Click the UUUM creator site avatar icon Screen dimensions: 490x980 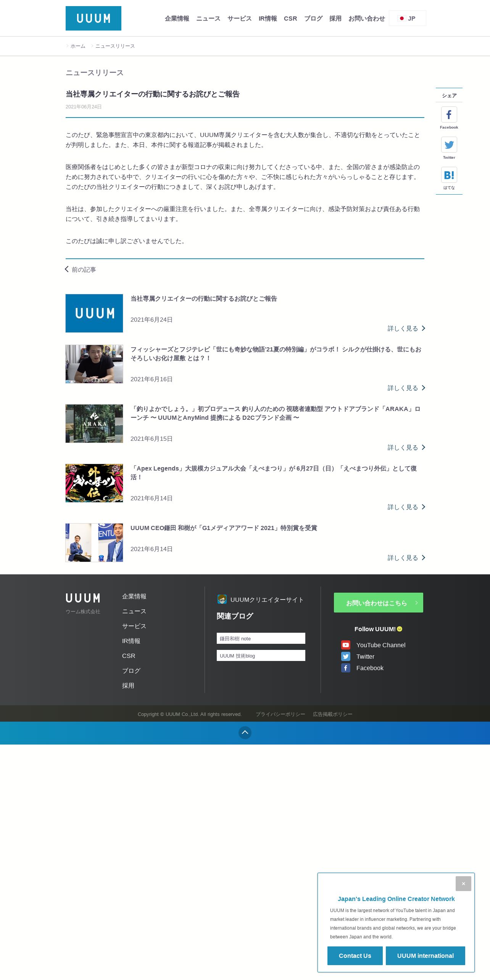(x=222, y=599)
